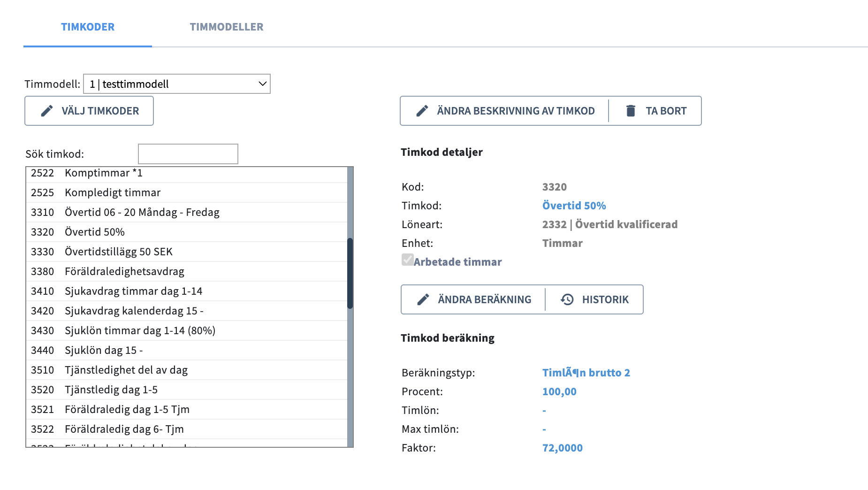
Task: Click pencil icon beside ÄNDRA BERÄKNING
Action: click(x=423, y=299)
